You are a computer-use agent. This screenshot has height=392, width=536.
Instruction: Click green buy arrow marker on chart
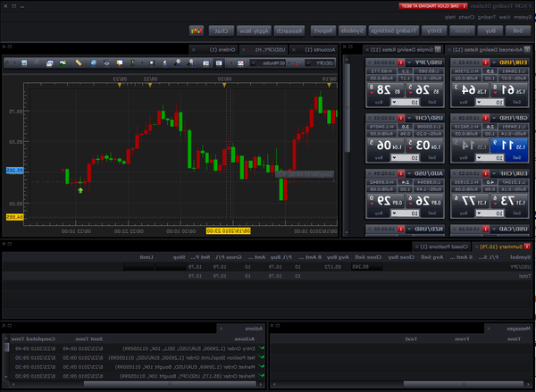[x=80, y=190]
